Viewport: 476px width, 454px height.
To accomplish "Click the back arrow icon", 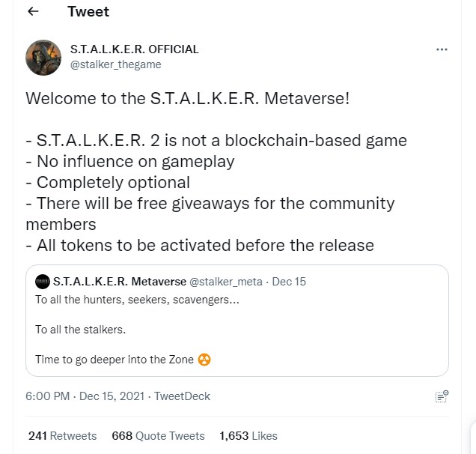I will coord(33,12).
